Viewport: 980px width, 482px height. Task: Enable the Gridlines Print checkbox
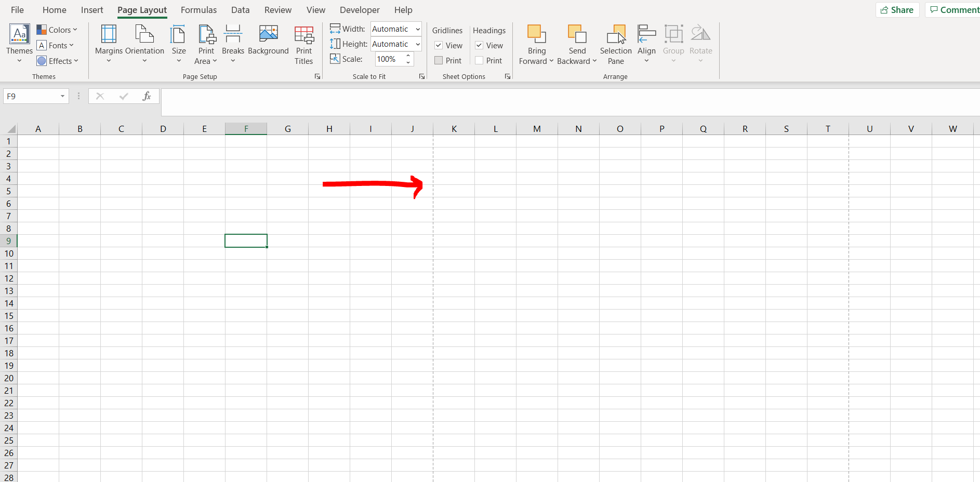point(439,61)
